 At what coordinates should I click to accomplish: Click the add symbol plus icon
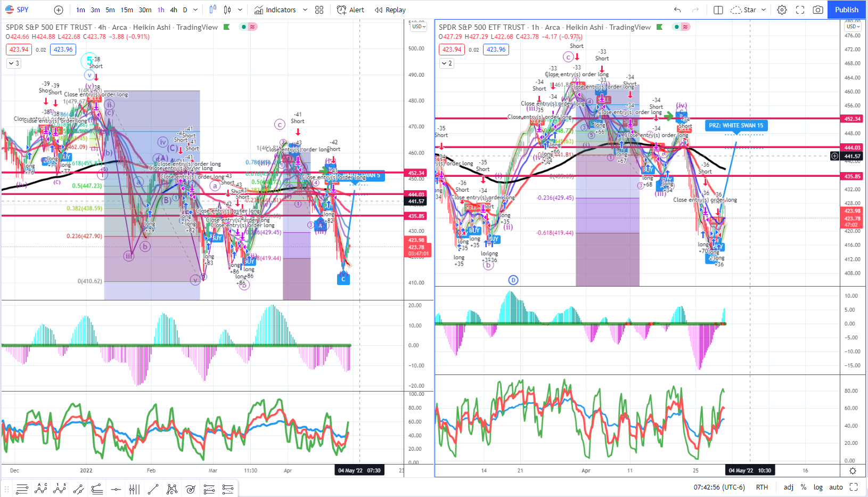coord(59,10)
